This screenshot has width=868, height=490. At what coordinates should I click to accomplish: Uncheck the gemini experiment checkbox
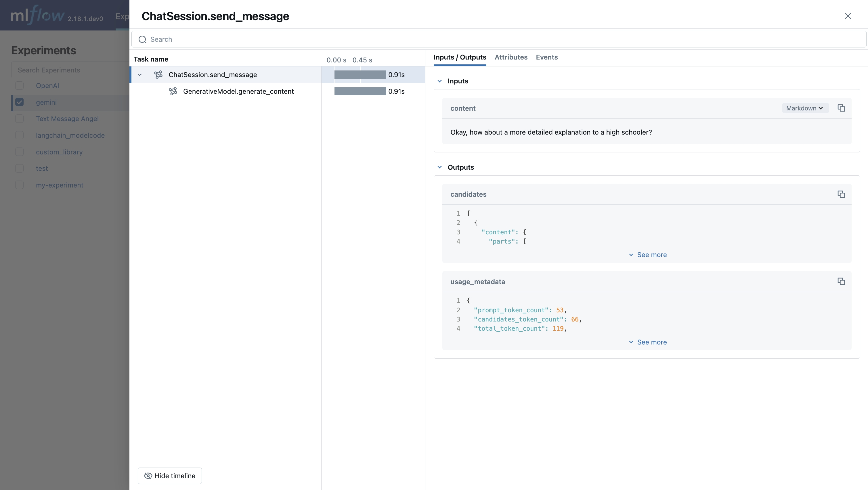pyautogui.click(x=20, y=102)
